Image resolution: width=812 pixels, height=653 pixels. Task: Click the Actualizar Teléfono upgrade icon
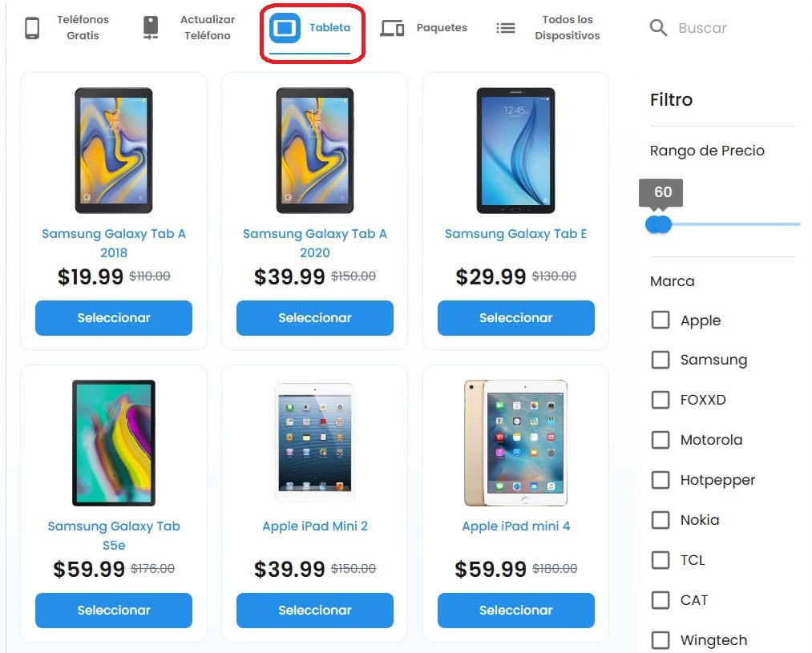click(x=151, y=28)
